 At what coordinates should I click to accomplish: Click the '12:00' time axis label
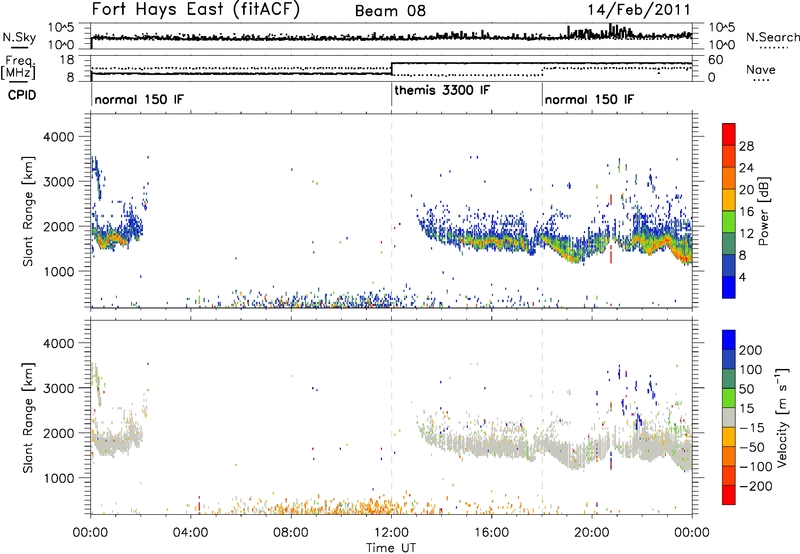[x=391, y=532]
